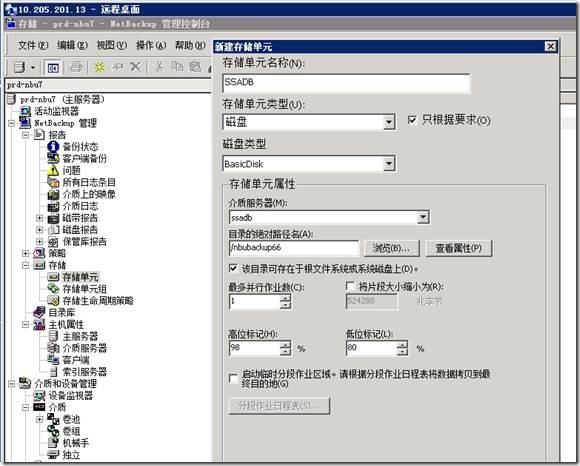The image size is (580, 466).
Task: Click the 分段作业日程表 button
Action: pos(279,406)
